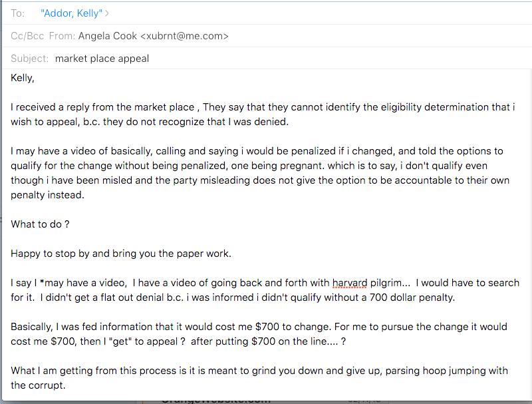Click the line starting "Basically, I was fed"
Viewport: 532px width, 404px height.
[x=259, y=327]
